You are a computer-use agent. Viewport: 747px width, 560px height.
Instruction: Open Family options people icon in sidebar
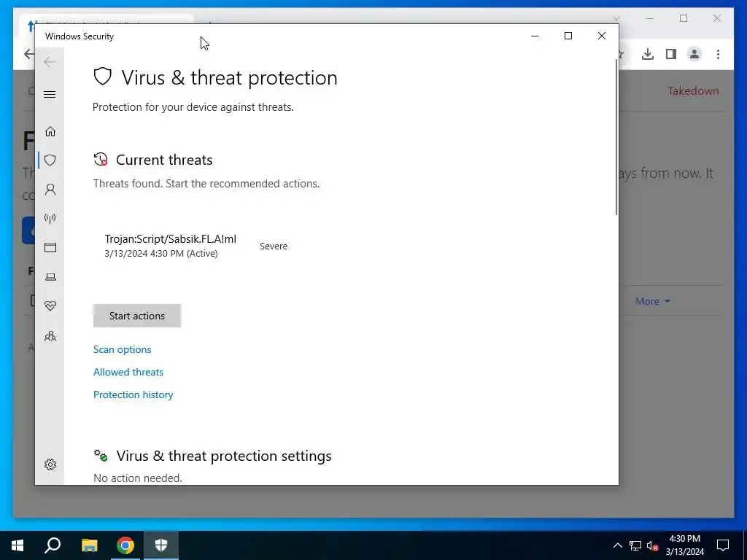tap(50, 336)
